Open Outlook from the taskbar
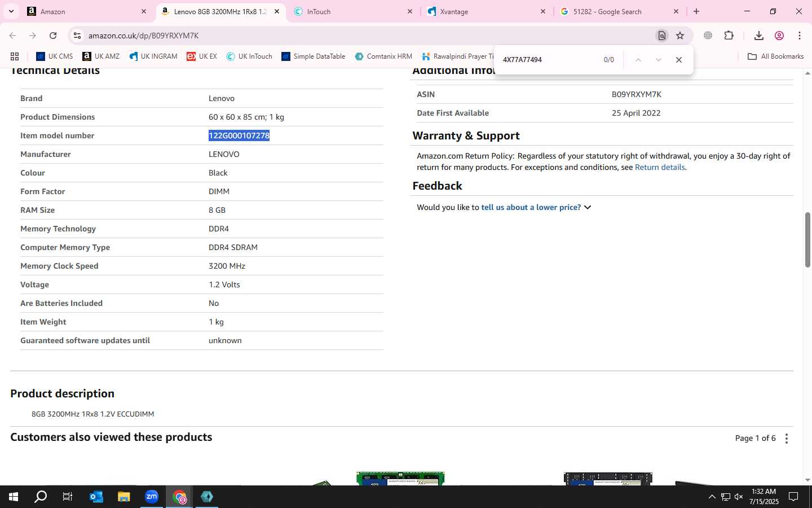Image resolution: width=812 pixels, height=508 pixels. tap(96, 497)
